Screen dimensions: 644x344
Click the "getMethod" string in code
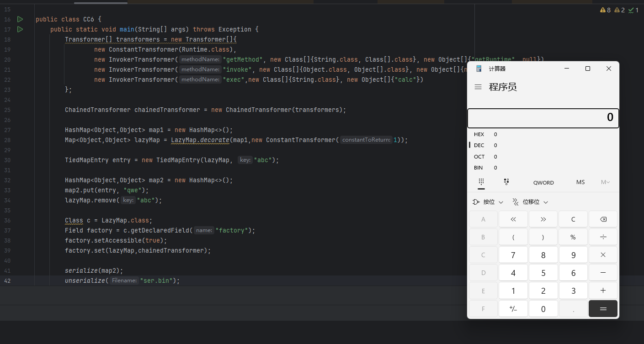pyautogui.click(x=243, y=59)
